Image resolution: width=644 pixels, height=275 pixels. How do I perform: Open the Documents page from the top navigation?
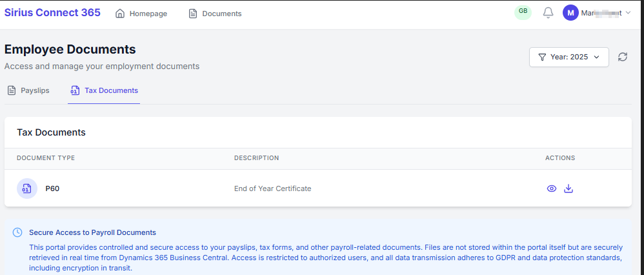coord(215,14)
